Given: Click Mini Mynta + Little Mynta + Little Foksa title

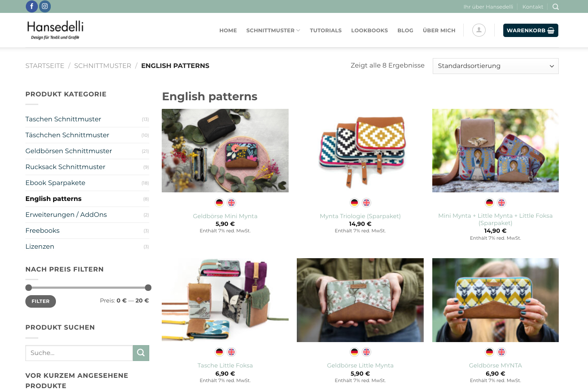Looking at the screenshot, I should (496, 219).
